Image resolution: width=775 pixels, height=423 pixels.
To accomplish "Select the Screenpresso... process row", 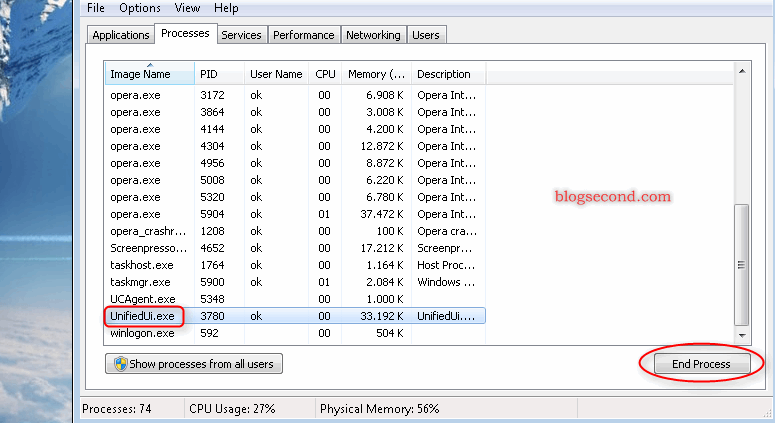I will [x=295, y=248].
